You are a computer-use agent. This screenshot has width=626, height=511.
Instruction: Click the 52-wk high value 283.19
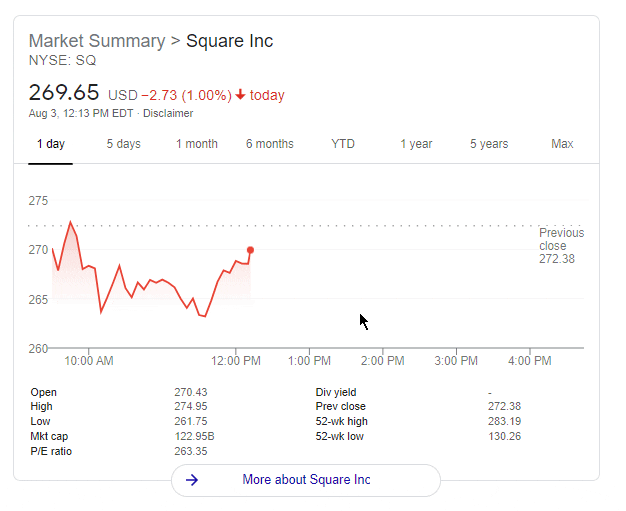click(x=505, y=421)
